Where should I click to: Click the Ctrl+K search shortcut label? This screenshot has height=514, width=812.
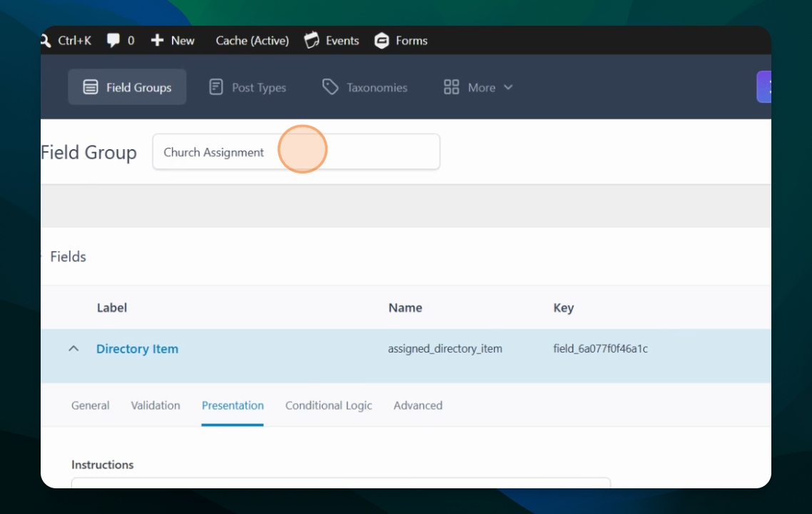[75, 41]
